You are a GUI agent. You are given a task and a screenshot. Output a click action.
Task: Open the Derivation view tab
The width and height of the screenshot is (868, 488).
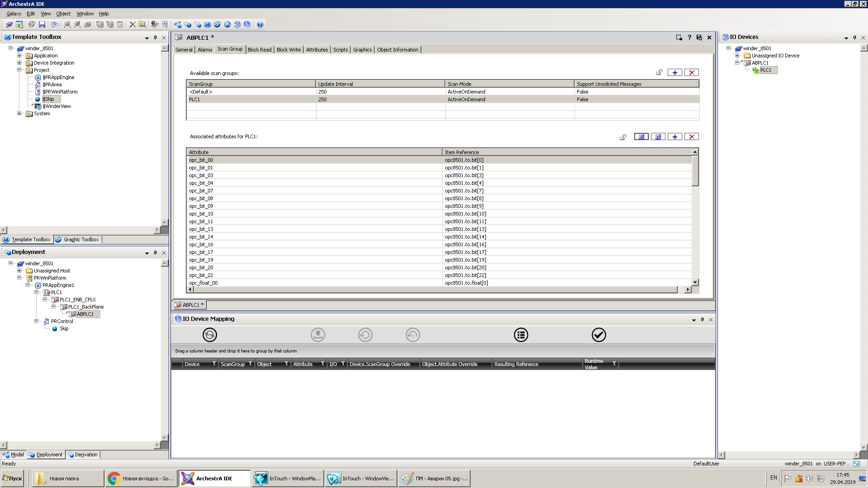pos(82,455)
